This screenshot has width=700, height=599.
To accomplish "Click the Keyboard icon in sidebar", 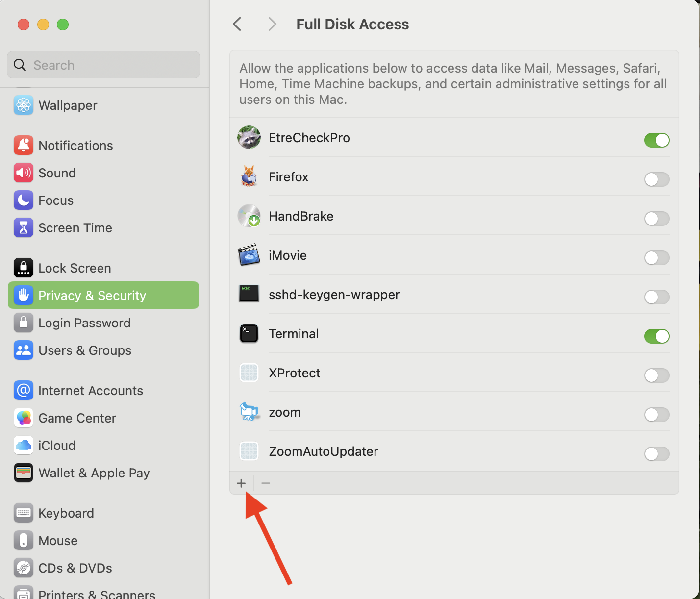I will [24, 513].
